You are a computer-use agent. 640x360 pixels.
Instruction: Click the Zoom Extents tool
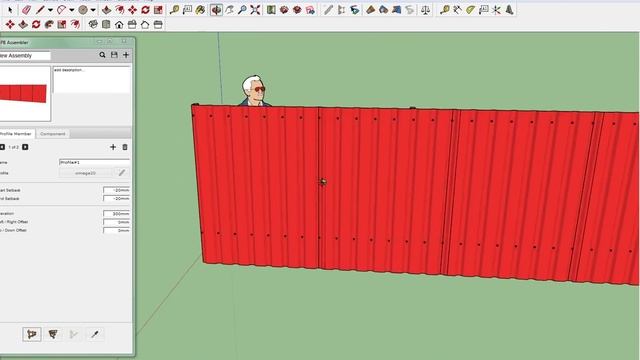click(x=256, y=10)
